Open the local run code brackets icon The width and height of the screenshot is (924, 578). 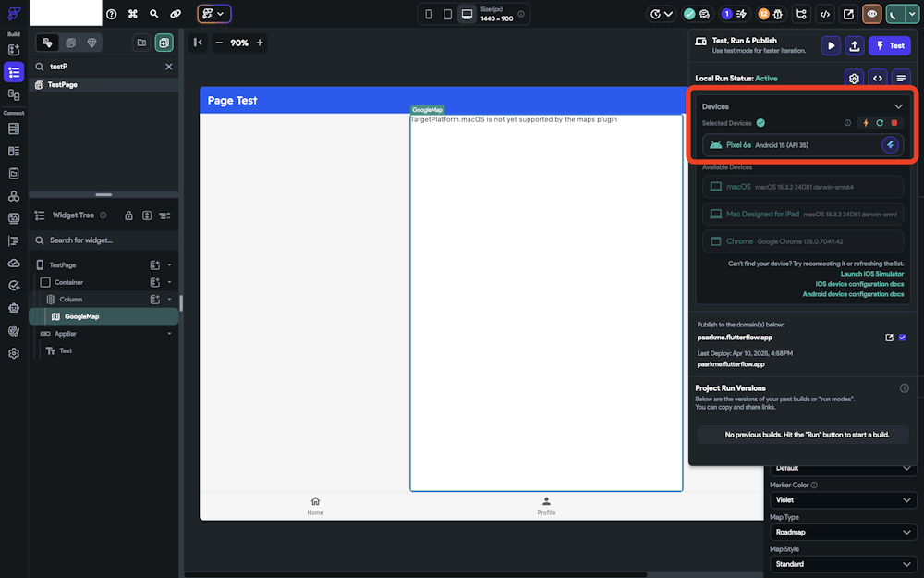[878, 78]
